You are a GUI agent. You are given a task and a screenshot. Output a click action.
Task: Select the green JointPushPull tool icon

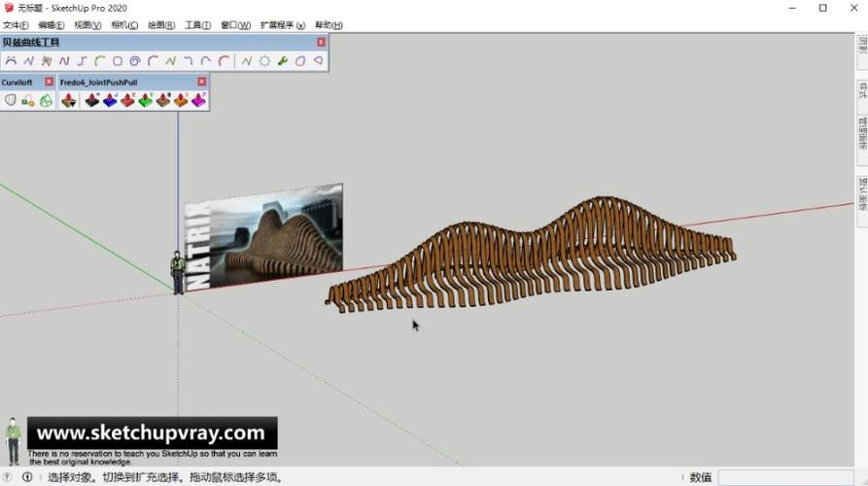click(146, 100)
